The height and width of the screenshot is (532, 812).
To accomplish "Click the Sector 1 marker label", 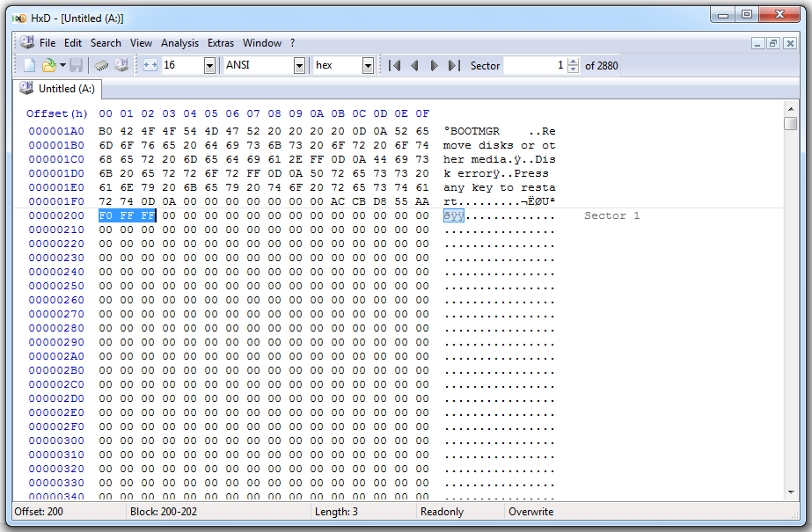I will click(x=611, y=215).
